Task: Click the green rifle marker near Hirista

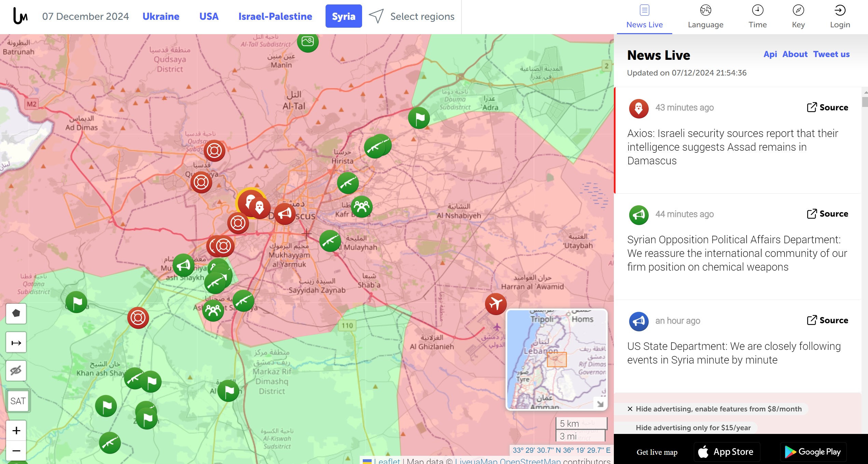Action: (348, 183)
